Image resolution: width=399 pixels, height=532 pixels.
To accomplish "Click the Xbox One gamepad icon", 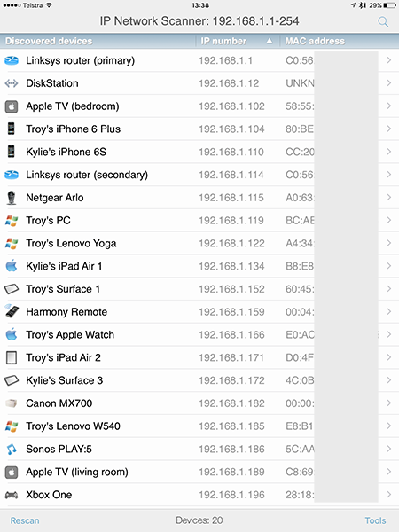I will point(12,495).
